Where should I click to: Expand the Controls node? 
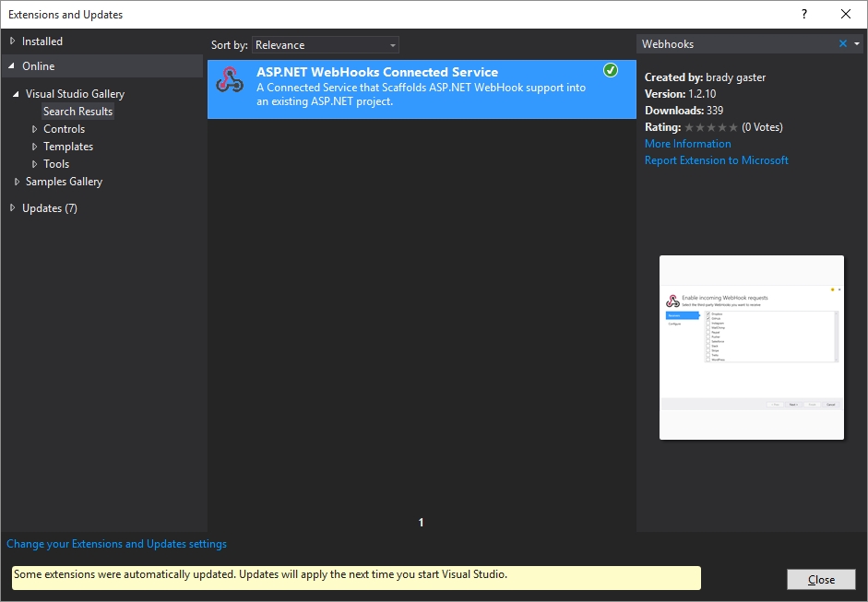(x=34, y=129)
